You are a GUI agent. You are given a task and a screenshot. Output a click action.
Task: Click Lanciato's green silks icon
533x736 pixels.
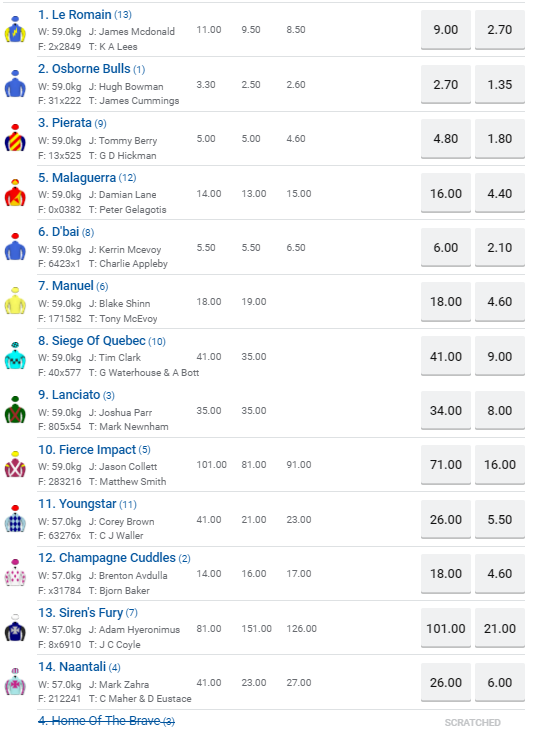click(15, 410)
